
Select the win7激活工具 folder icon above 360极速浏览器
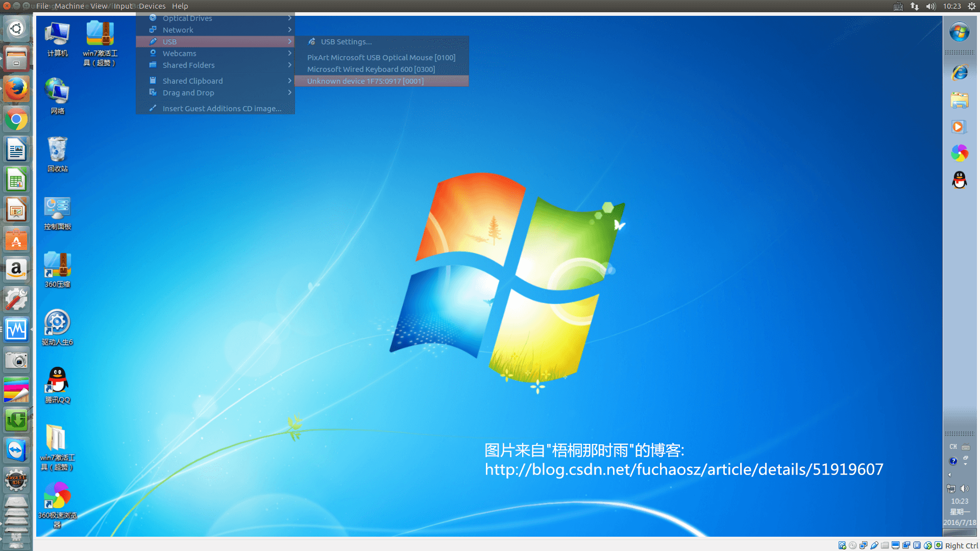57,447
